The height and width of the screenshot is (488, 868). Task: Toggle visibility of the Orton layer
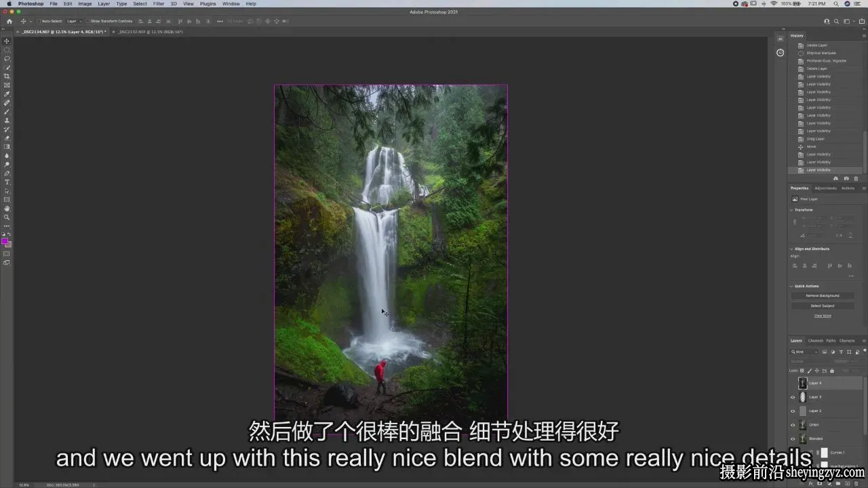[793, 425]
